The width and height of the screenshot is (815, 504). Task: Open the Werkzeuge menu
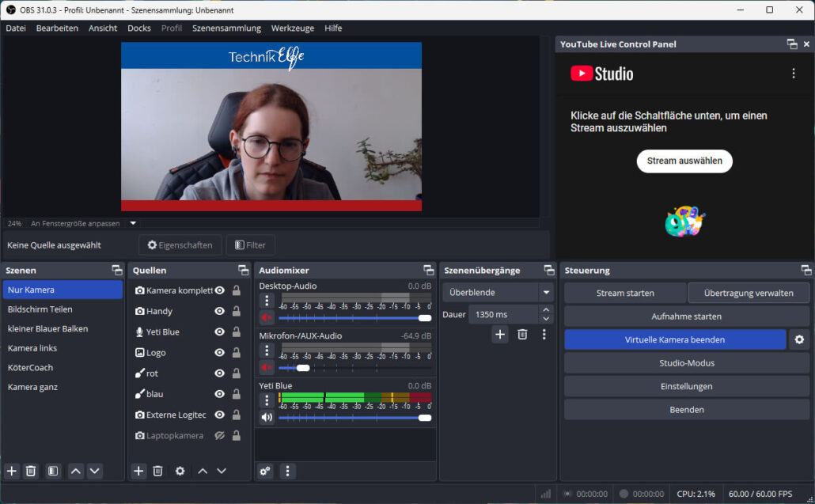tap(293, 28)
